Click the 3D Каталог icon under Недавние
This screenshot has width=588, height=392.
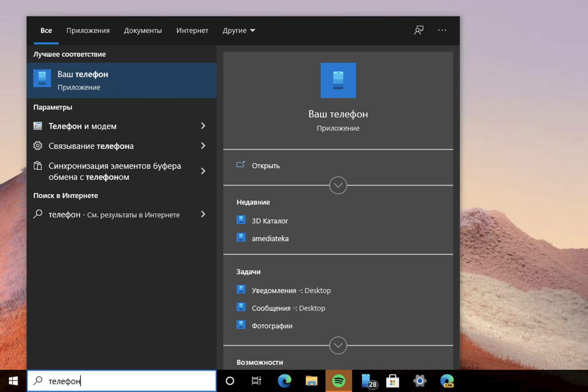241,220
